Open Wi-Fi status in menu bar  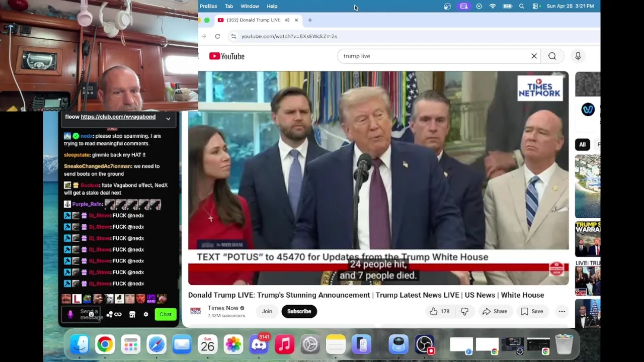493,6
